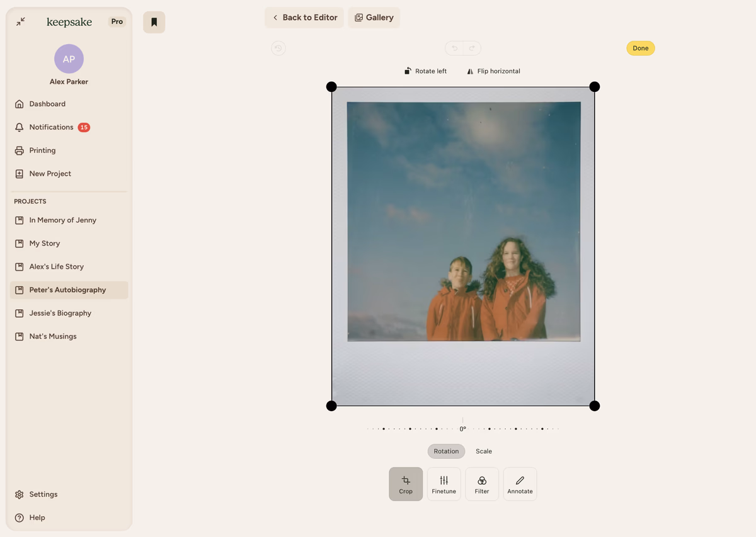Open the Notifications page

[51, 127]
